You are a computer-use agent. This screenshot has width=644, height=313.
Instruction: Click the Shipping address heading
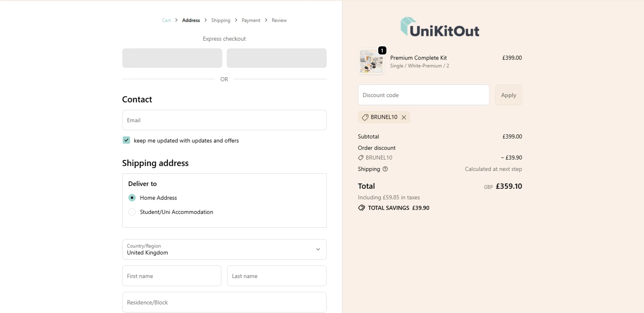pos(155,163)
